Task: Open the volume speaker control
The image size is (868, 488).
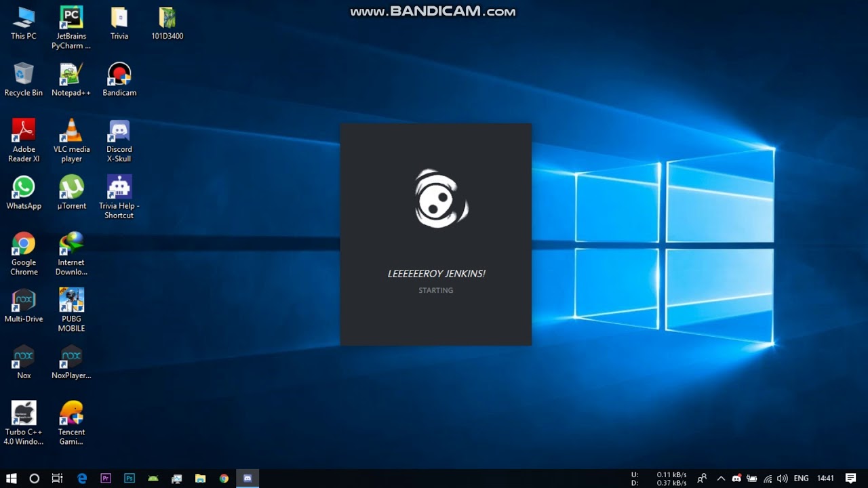Action: pos(783,479)
